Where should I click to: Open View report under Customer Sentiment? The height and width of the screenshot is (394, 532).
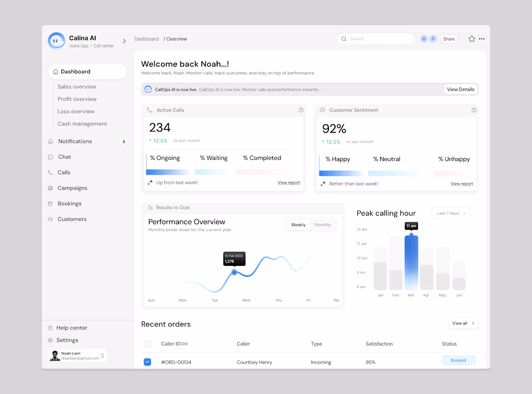coord(462,183)
